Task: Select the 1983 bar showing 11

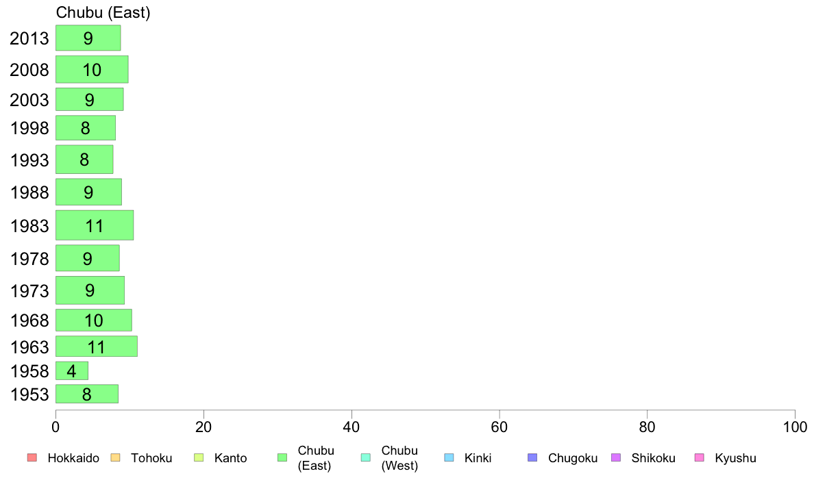Action: pos(95,225)
